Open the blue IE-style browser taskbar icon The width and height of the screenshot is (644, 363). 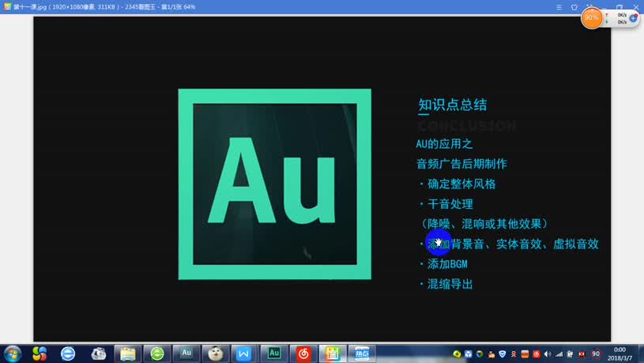68,354
